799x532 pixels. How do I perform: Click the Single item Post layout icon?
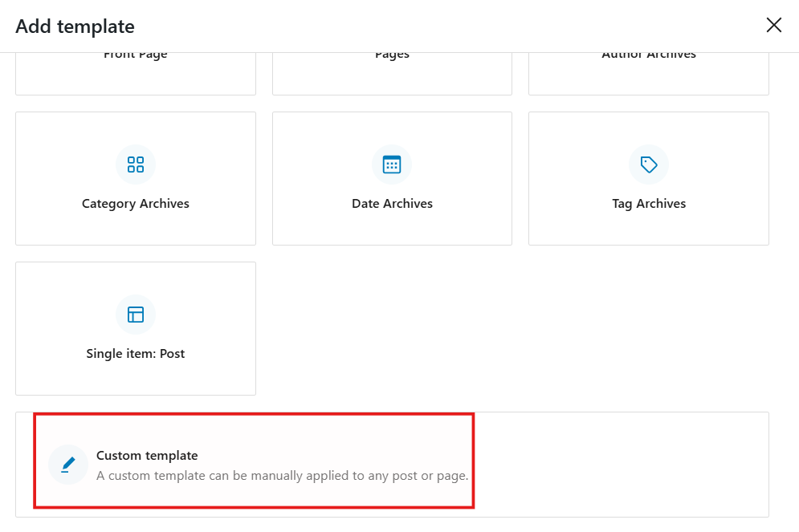[x=136, y=315]
